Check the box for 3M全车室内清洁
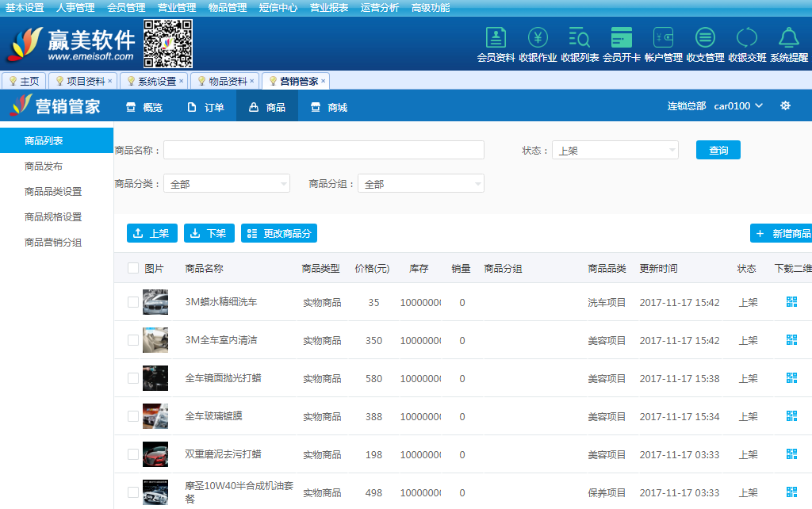Screen dimensions: 812x509 click(133, 340)
